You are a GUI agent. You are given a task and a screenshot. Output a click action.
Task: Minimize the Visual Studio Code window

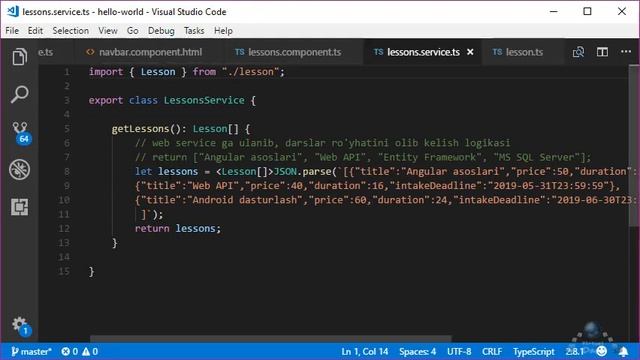(553, 11)
